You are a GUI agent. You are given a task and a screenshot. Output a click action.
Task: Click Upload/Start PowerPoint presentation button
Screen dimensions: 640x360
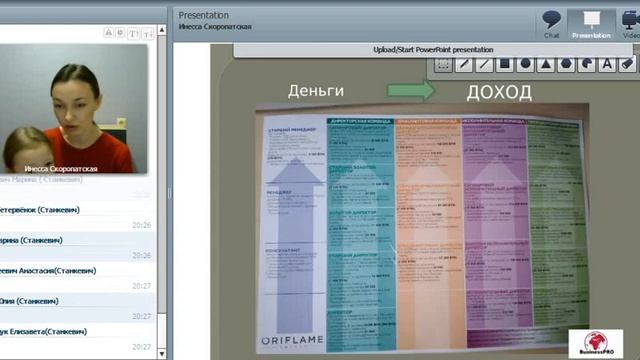point(433,50)
